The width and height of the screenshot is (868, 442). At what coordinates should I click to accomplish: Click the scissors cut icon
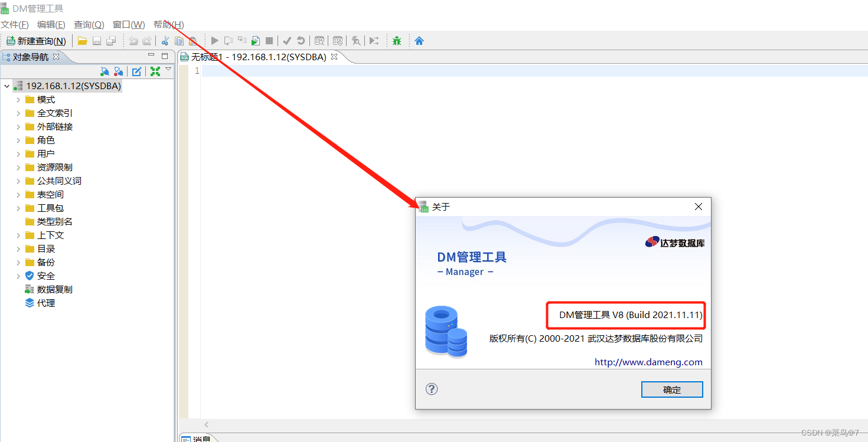(165, 41)
